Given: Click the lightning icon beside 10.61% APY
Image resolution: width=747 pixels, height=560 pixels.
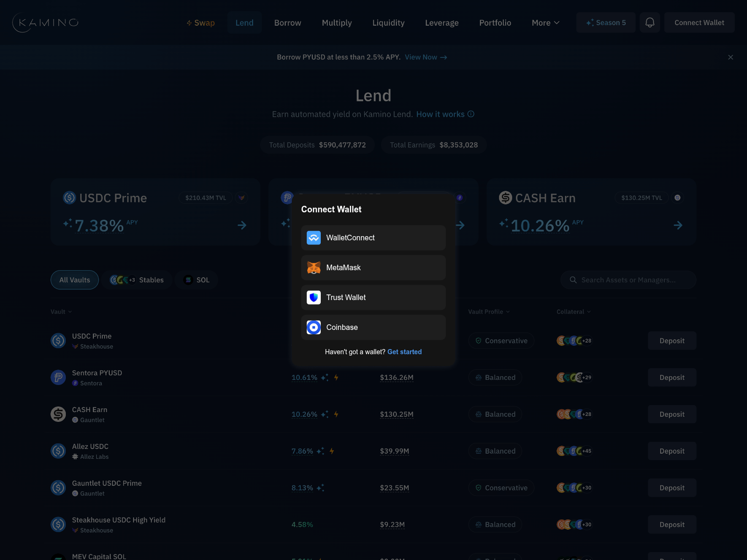Looking at the screenshot, I should click(x=336, y=378).
